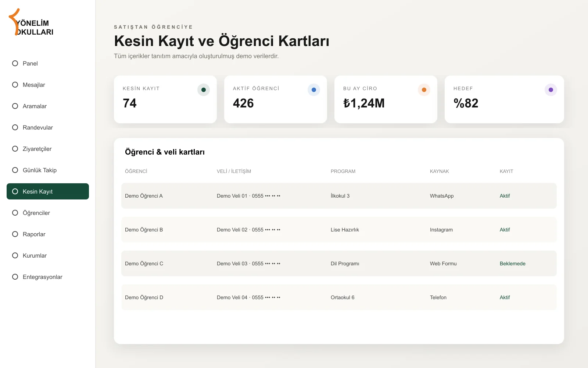Select the active Kesin Kayıt item
This screenshot has width=588, height=368.
(x=48, y=191)
